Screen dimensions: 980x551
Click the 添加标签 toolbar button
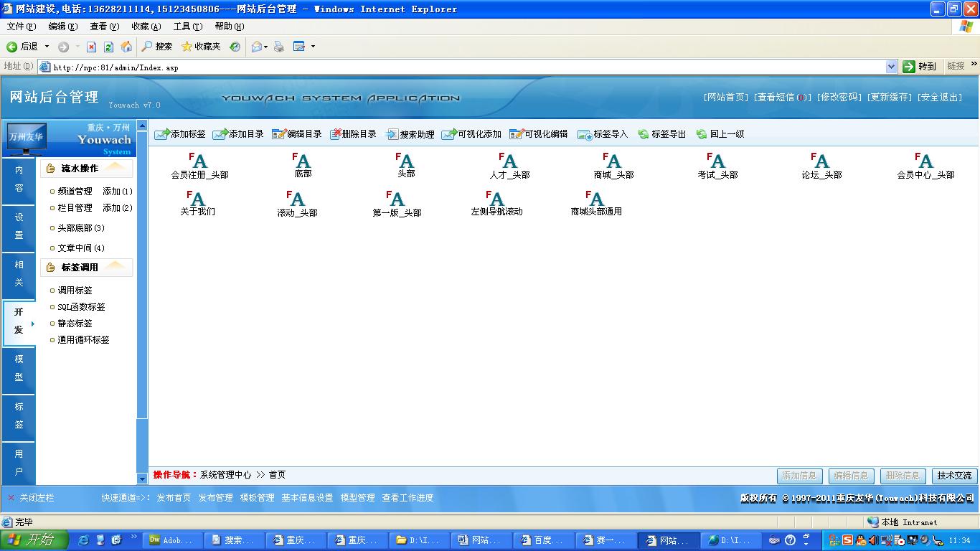click(180, 134)
